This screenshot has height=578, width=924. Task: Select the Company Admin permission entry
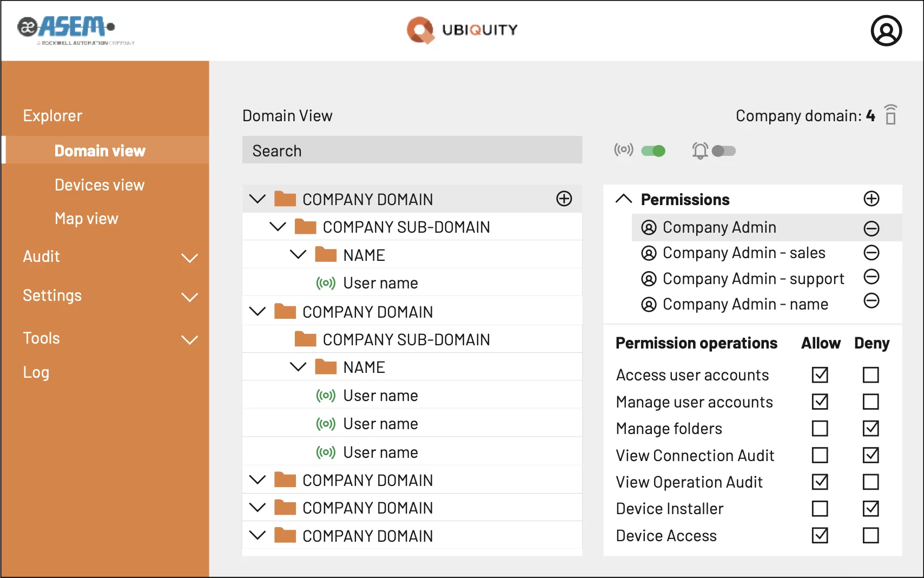click(719, 227)
